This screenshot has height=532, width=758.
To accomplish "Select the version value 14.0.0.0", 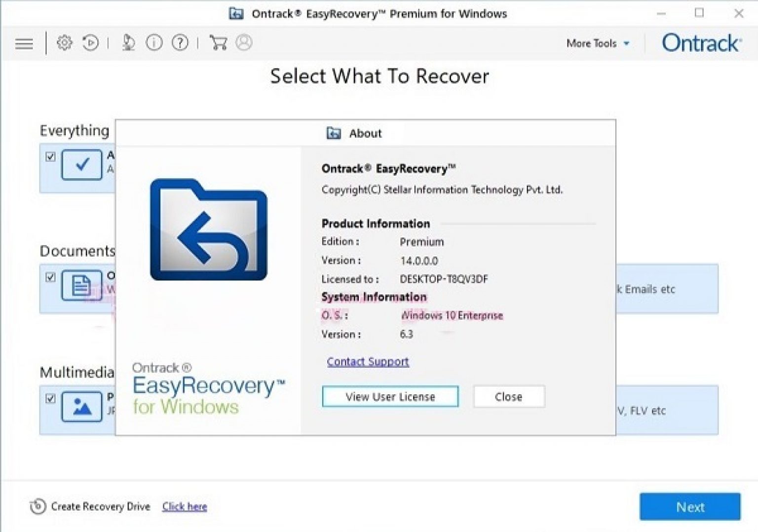I will point(419,261).
